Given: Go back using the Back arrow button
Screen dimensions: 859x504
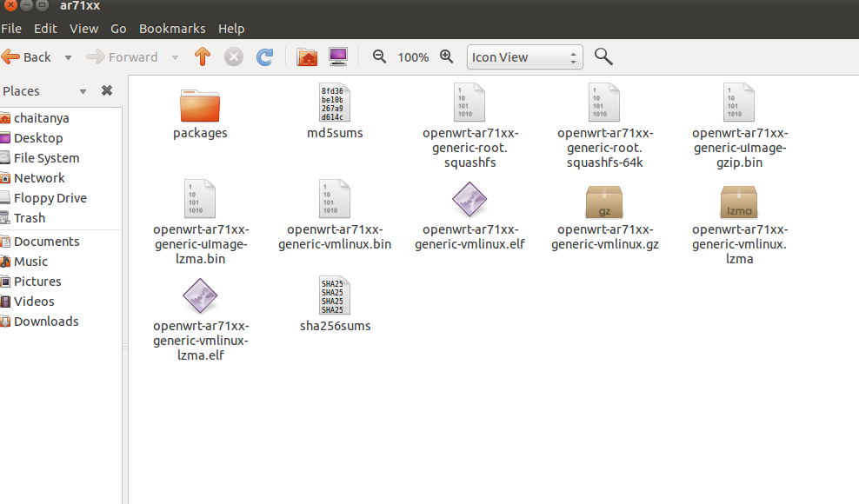Looking at the screenshot, I should [x=26, y=57].
